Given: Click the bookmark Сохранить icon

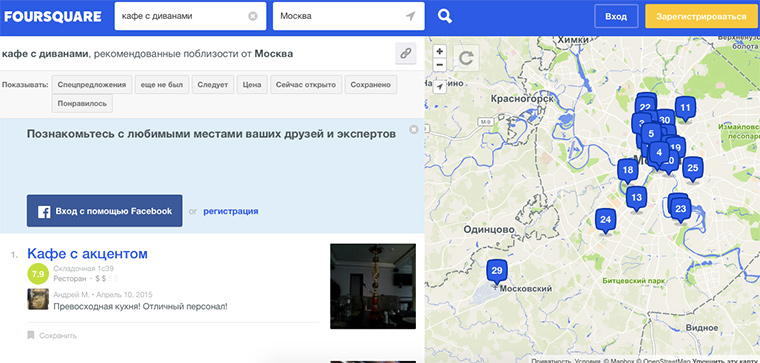Looking at the screenshot, I should click(x=31, y=335).
